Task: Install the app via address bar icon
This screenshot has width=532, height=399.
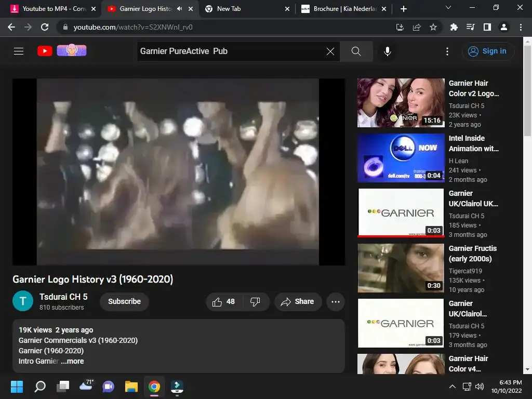Action: click(x=400, y=27)
